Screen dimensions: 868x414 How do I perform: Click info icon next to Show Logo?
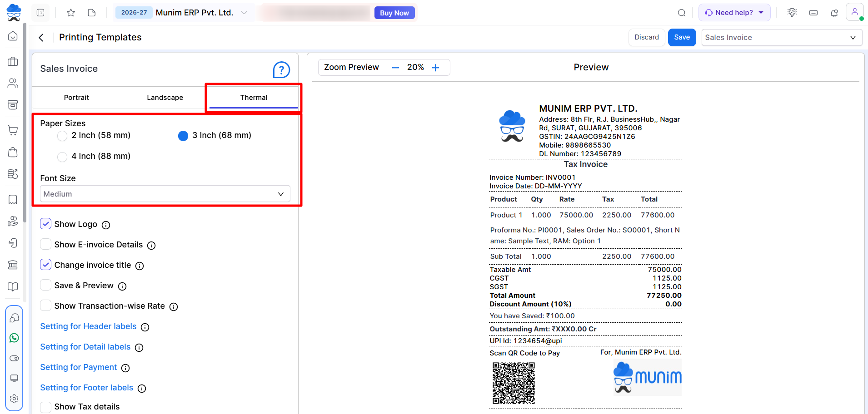pos(106,225)
